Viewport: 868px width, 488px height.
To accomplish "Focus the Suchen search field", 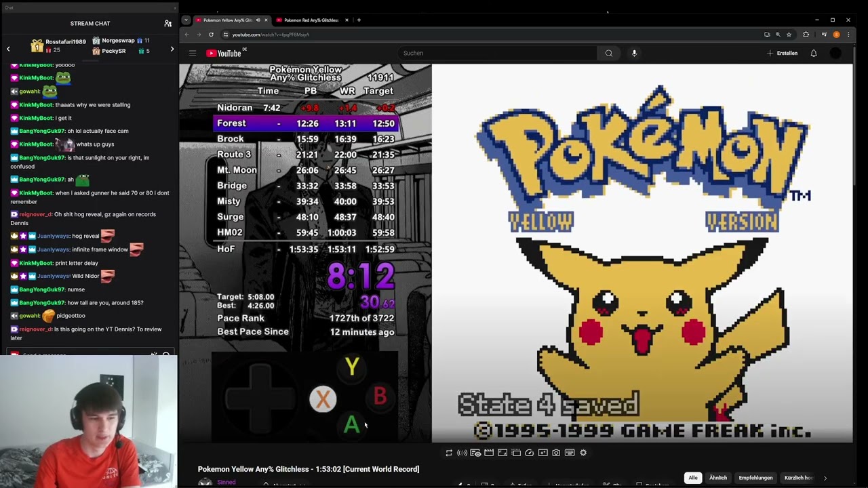I will (x=498, y=53).
